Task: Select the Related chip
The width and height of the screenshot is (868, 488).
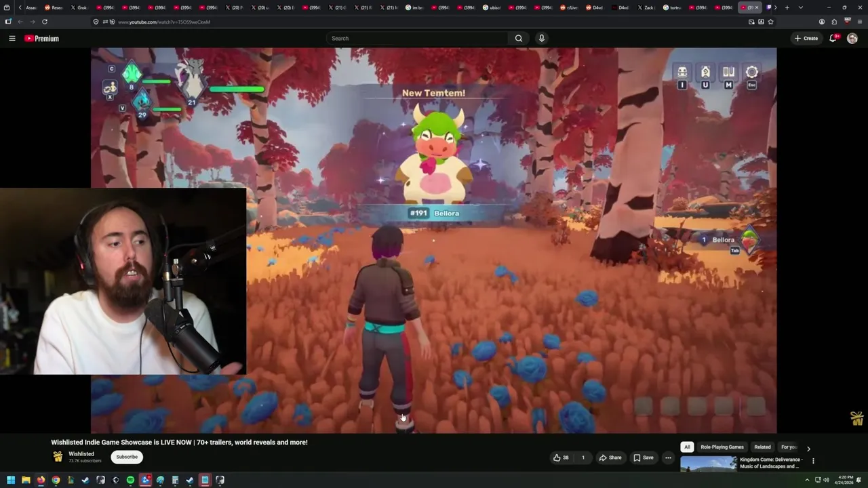Action: 762,447
